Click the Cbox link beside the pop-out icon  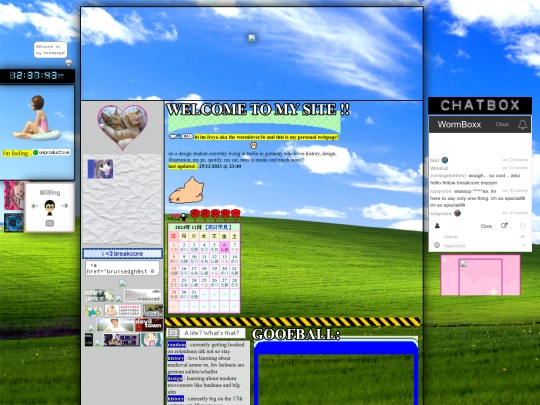(486, 226)
